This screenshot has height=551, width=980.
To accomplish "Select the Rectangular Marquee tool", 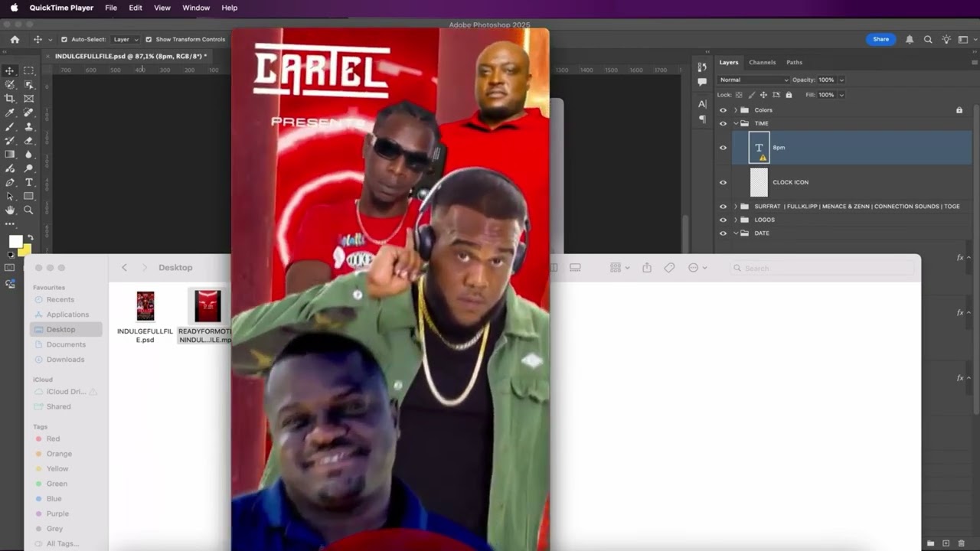I will point(28,70).
